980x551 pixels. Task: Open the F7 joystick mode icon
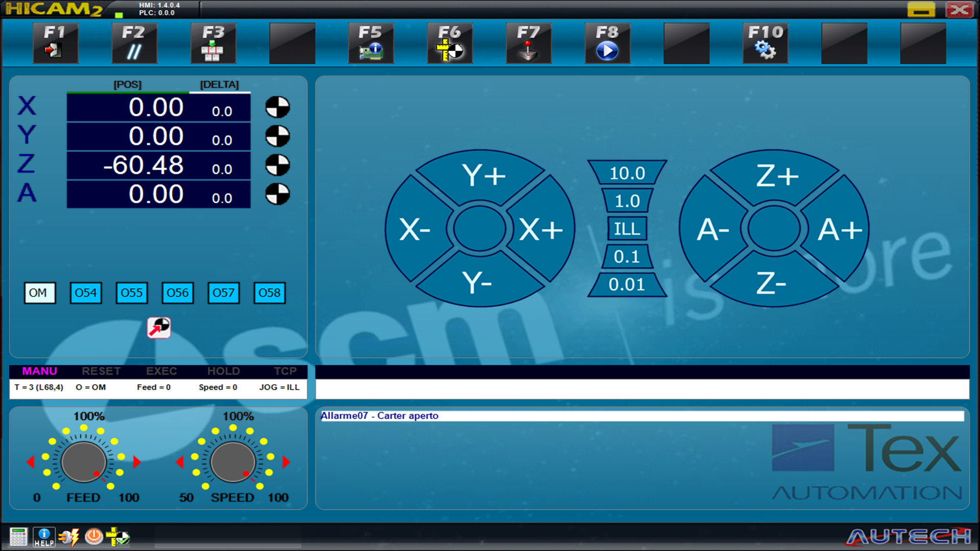pos(528,43)
